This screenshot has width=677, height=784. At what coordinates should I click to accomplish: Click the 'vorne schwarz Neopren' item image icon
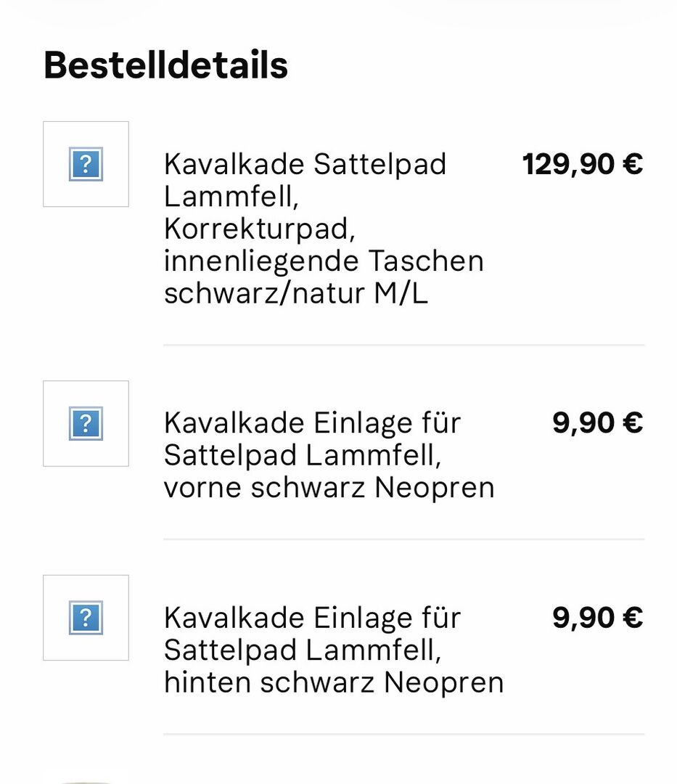pos(86,423)
